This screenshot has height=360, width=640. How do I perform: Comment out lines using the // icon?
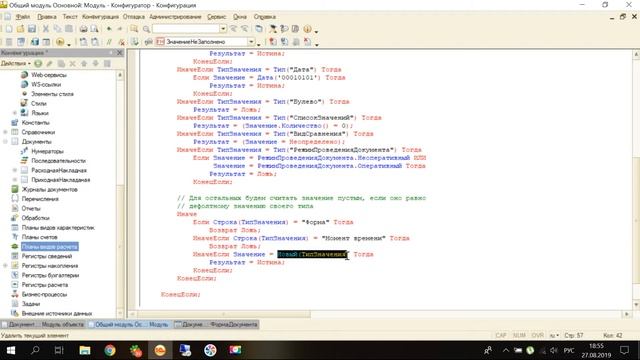pos(109,42)
